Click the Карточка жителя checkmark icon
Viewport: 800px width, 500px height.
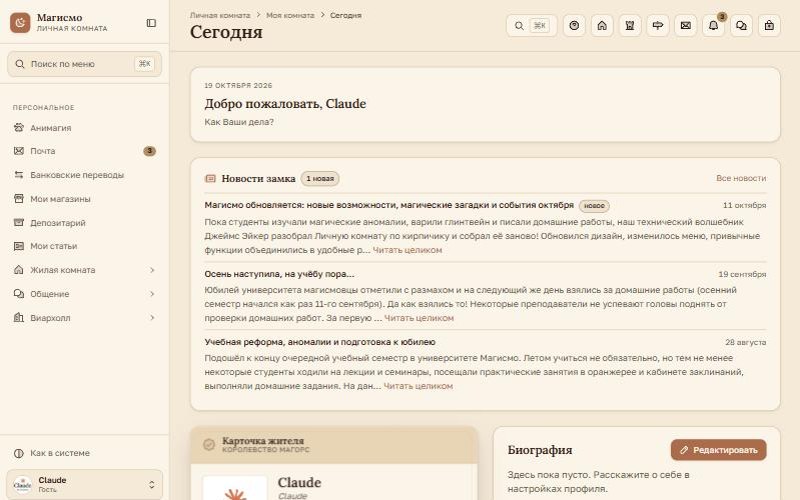point(209,444)
